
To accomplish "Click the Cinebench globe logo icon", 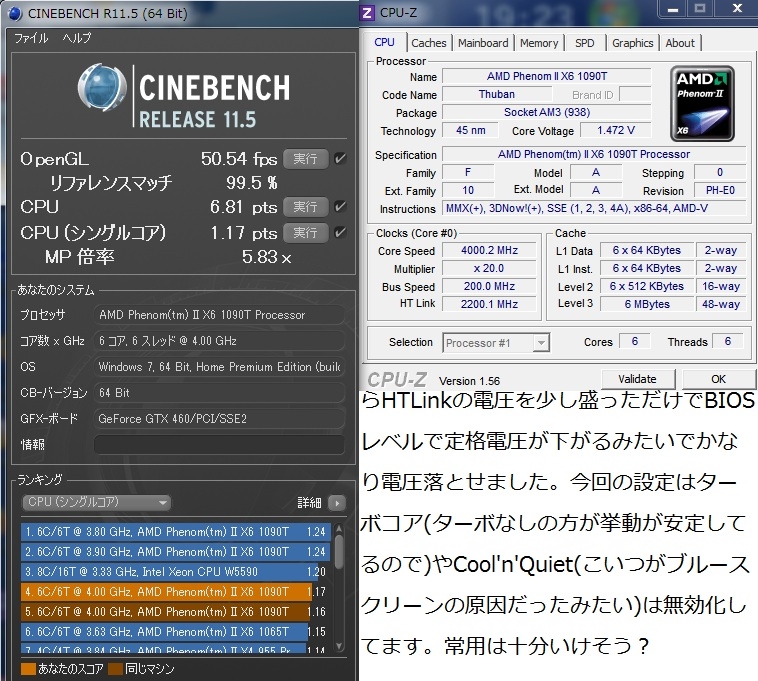I will [102, 87].
